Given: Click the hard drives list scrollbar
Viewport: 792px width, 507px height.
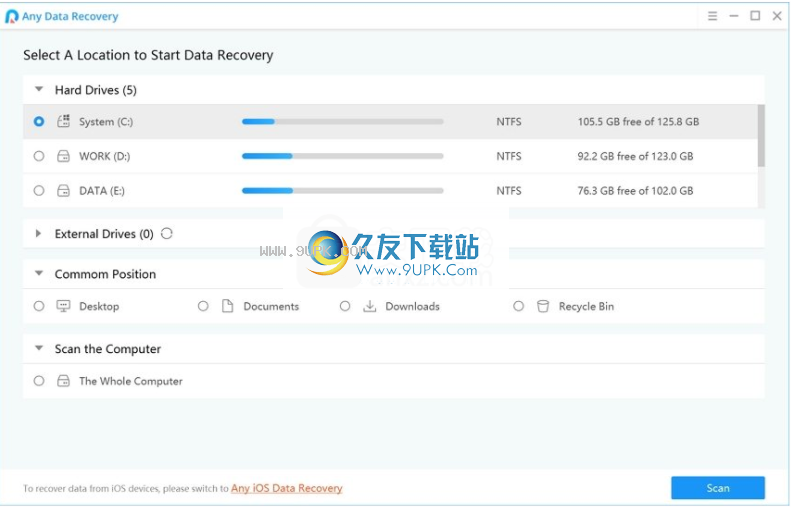Looking at the screenshot, I should 761,135.
